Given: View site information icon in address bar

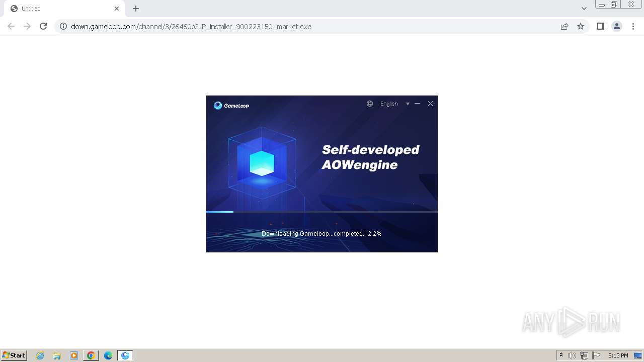Looking at the screenshot, I should [63, 26].
